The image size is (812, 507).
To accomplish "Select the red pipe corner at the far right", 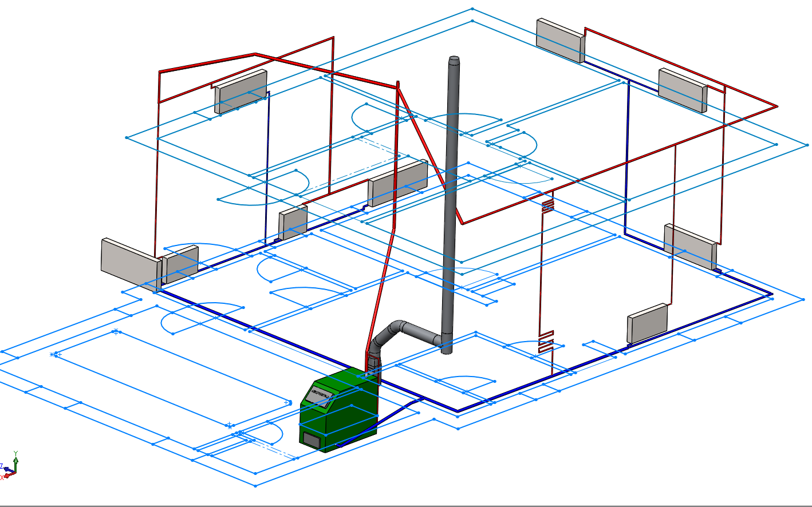I will 775,106.
